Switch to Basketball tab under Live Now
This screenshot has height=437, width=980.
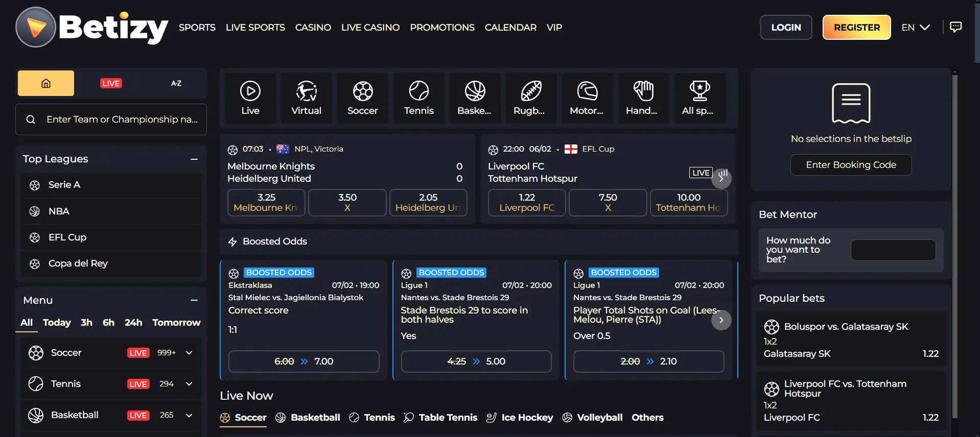click(x=308, y=418)
